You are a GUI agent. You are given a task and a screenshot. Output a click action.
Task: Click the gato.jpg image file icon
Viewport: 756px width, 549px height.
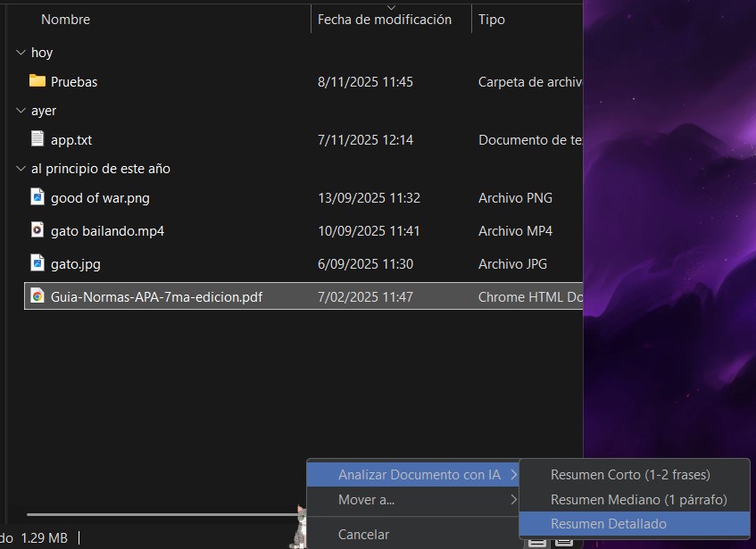[x=37, y=263]
